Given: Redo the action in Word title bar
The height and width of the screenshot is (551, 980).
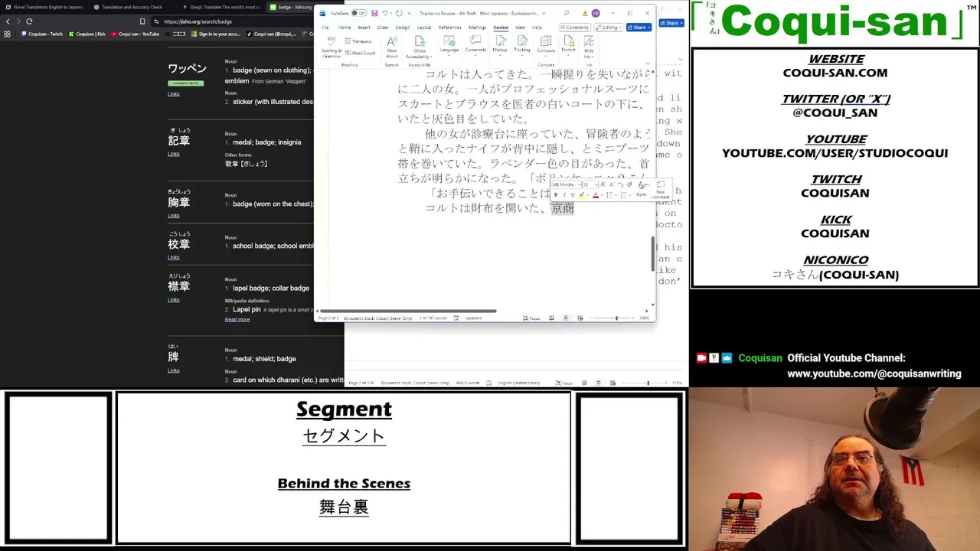Looking at the screenshot, I should 398,13.
